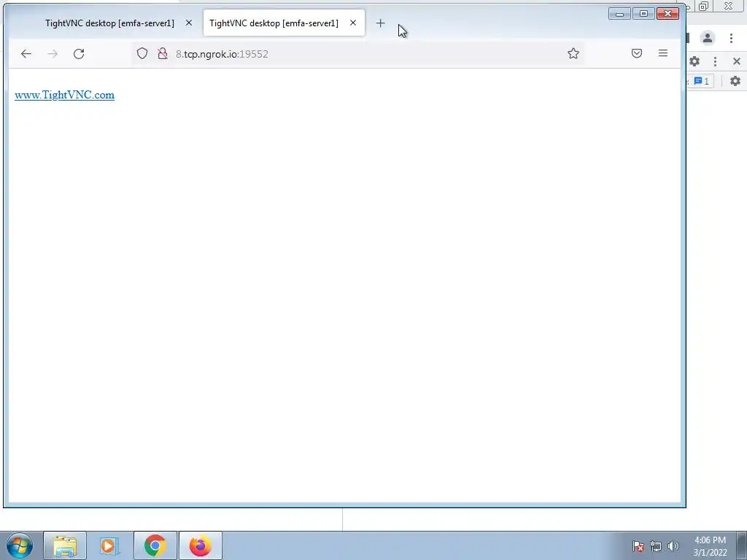Open the Chrome profile avatar icon
747x560 pixels.
[708, 38]
